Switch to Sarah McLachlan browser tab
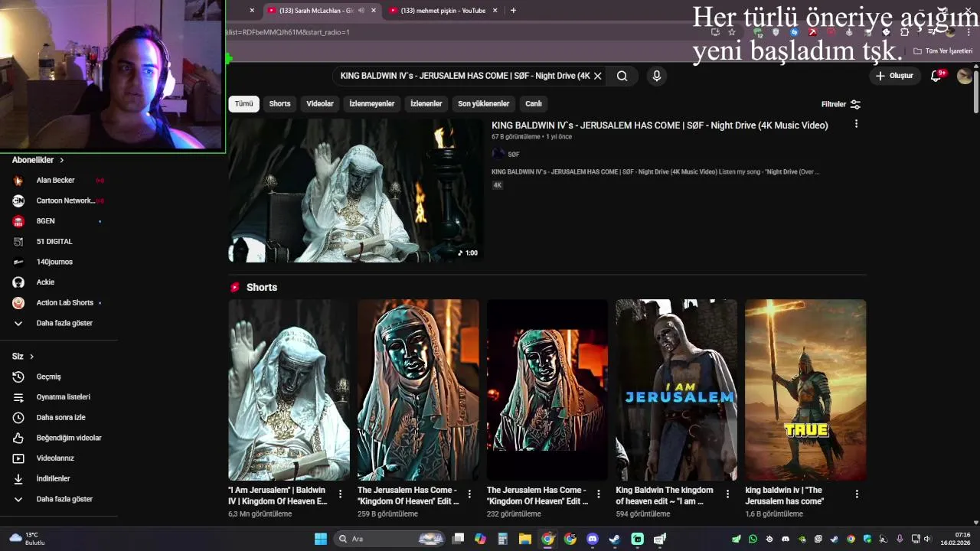This screenshot has width=980, height=551. [x=315, y=11]
